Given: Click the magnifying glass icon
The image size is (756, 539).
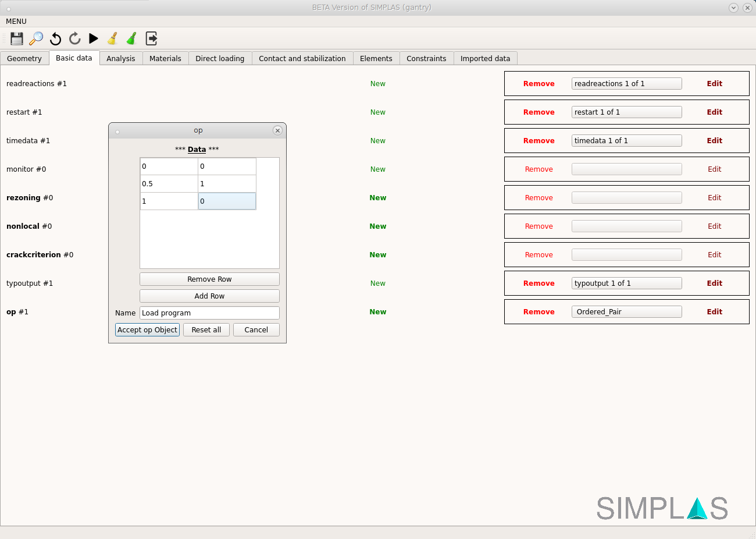Looking at the screenshot, I should click(36, 38).
